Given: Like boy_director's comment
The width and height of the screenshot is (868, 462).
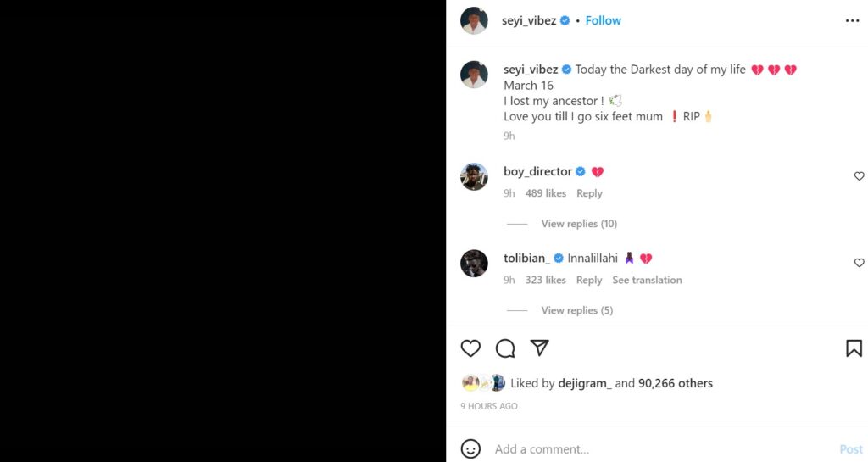Looking at the screenshot, I should point(859,176).
